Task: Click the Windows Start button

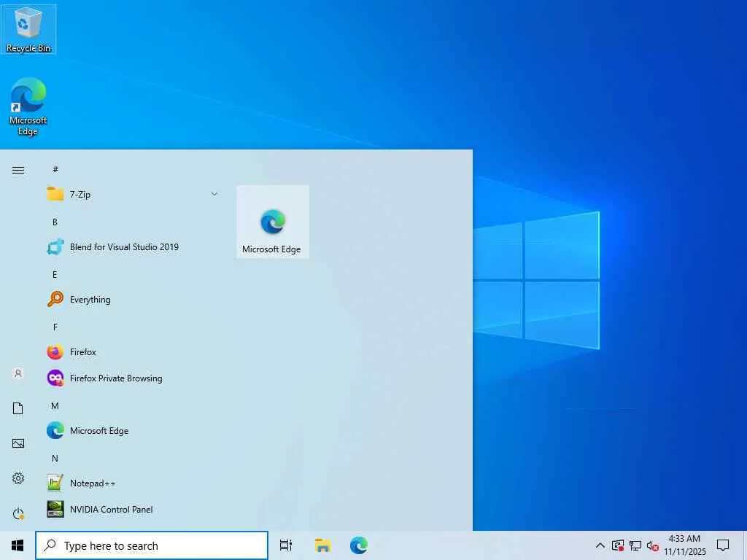Action: point(18,545)
